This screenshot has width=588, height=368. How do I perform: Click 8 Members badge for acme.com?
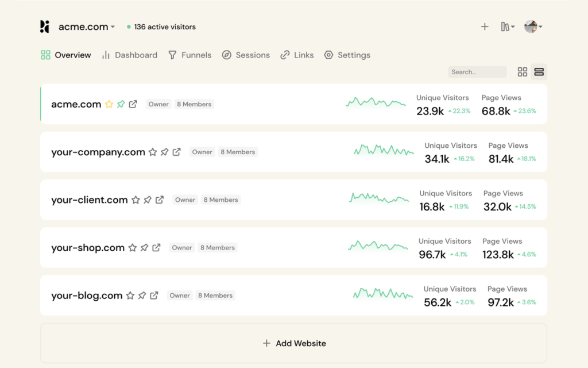194,104
